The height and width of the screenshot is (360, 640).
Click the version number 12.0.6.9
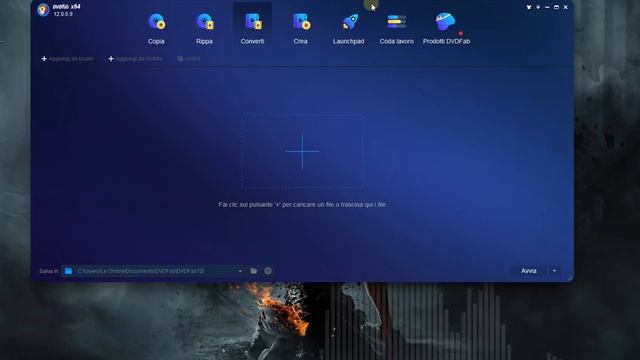pos(63,14)
